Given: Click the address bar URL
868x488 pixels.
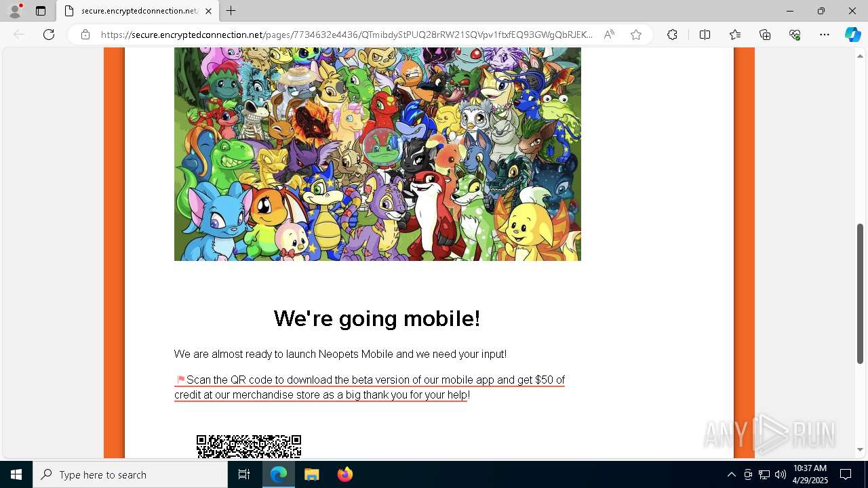Looking at the screenshot, I should [x=347, y=35].
